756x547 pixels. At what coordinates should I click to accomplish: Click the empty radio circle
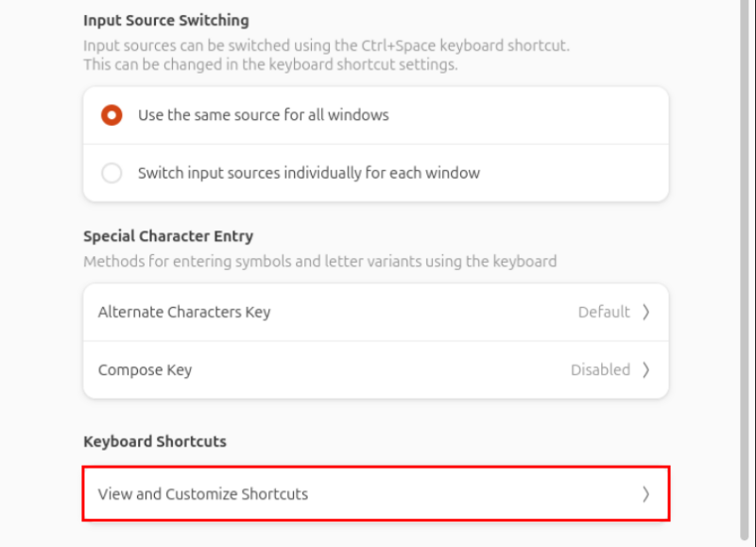[112, 173]
